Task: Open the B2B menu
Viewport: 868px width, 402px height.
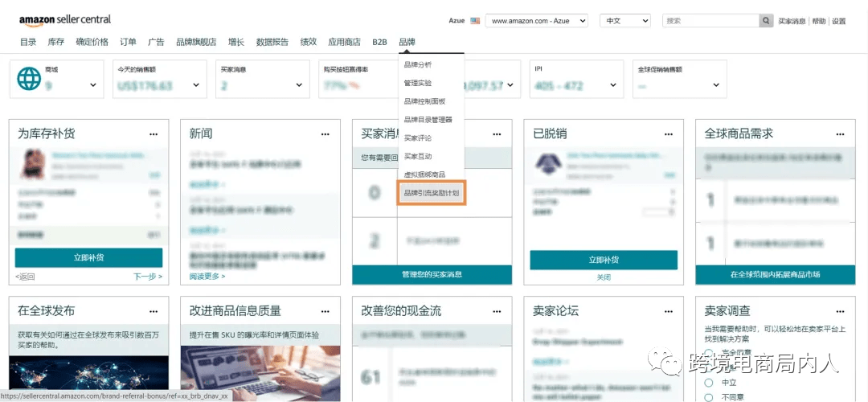Action: click(379, 42)
